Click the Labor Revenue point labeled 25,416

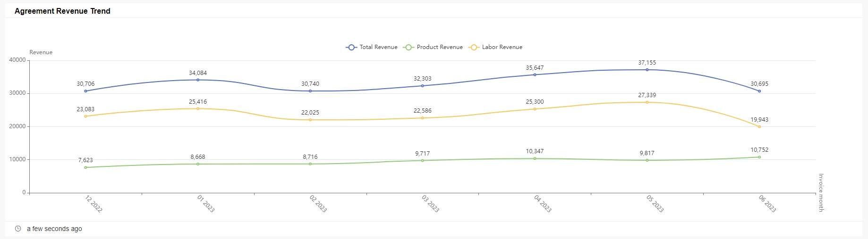[198, 109]
